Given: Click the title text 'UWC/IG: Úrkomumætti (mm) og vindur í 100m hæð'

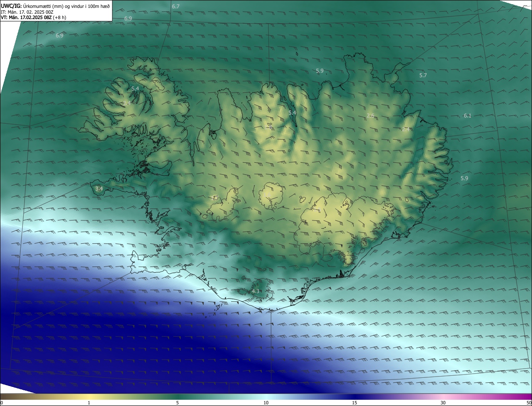Looking at the screenshot, I should pos(55,6).
